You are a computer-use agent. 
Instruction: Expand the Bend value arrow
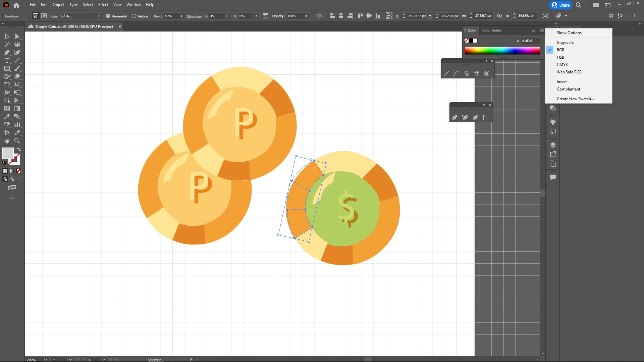pos(181,16)
